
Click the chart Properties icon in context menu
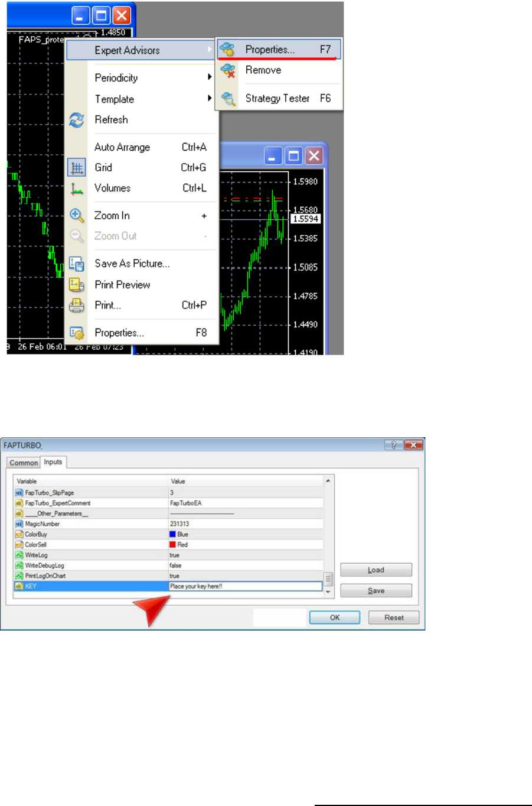pos(77,333)
